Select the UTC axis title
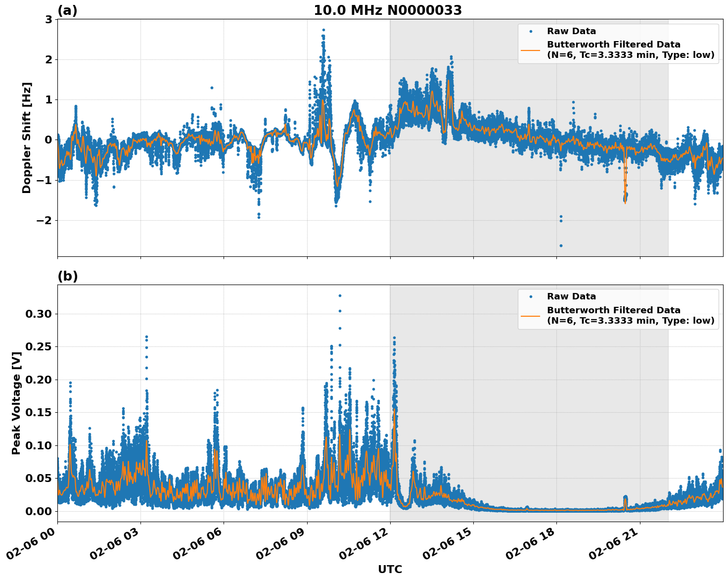This screenshot has height=580, width=728. [390, 569]
